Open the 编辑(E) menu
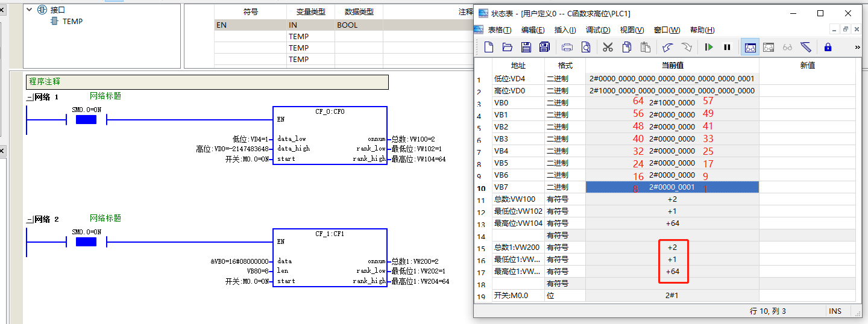This screenshot has width=868, height=324. 533,30
